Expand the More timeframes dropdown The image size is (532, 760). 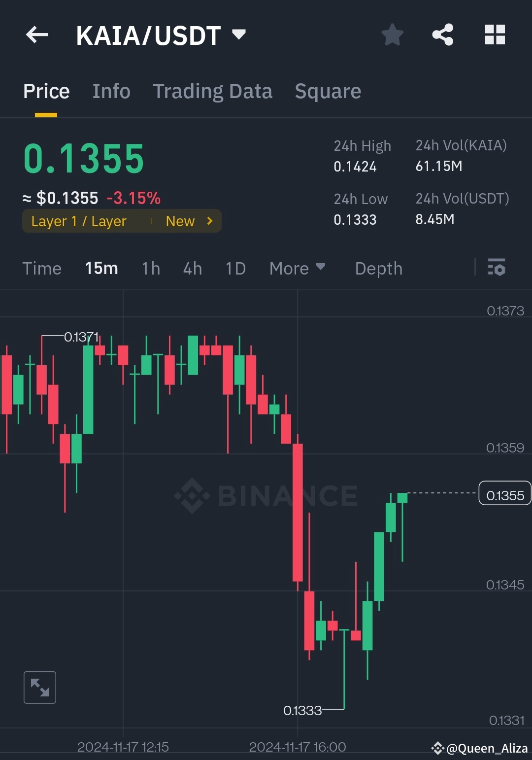pyautogui.click(x=298, y=268)
